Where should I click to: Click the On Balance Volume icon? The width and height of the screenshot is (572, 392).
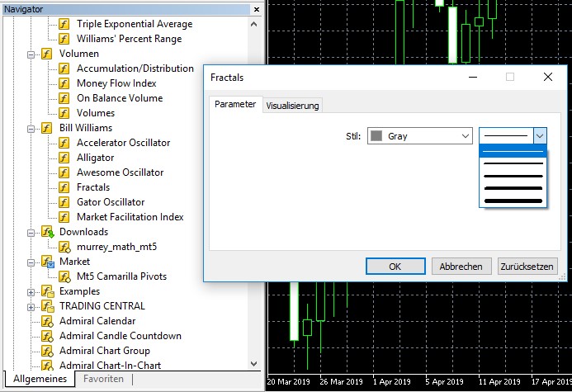[64, 98]
